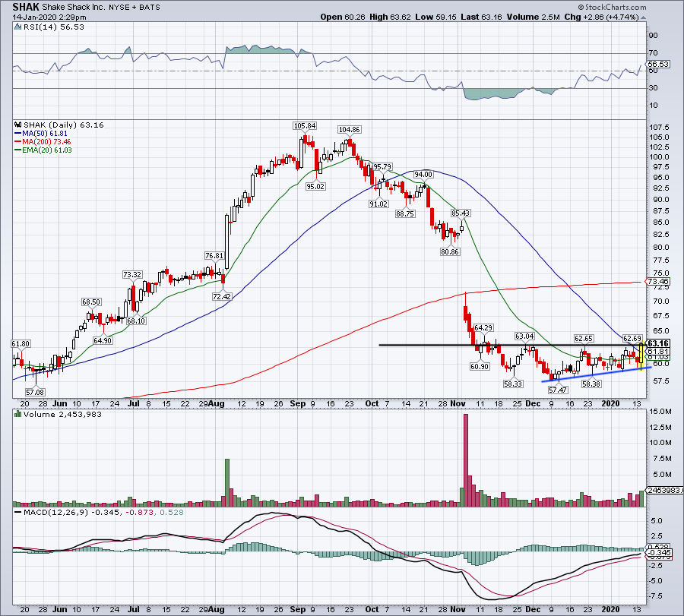Click the 105.84 peak price label
This screenshot has height=616, width=684.
pos(305,126)
